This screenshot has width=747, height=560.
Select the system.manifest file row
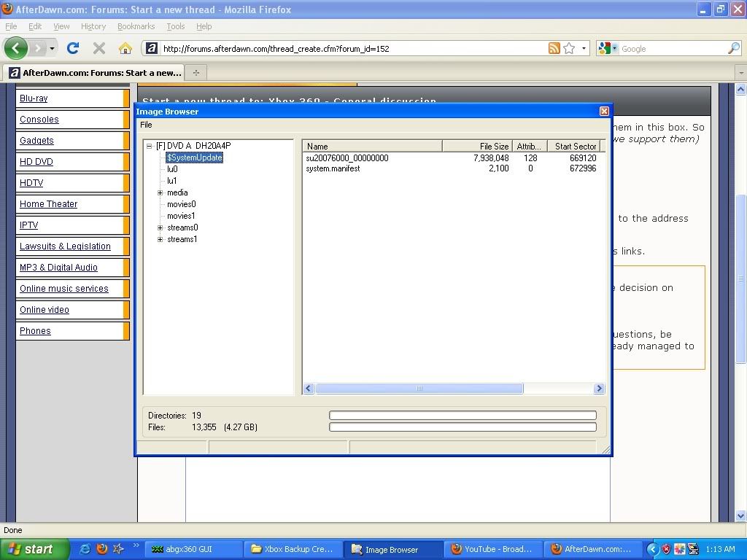pos(333,168)
